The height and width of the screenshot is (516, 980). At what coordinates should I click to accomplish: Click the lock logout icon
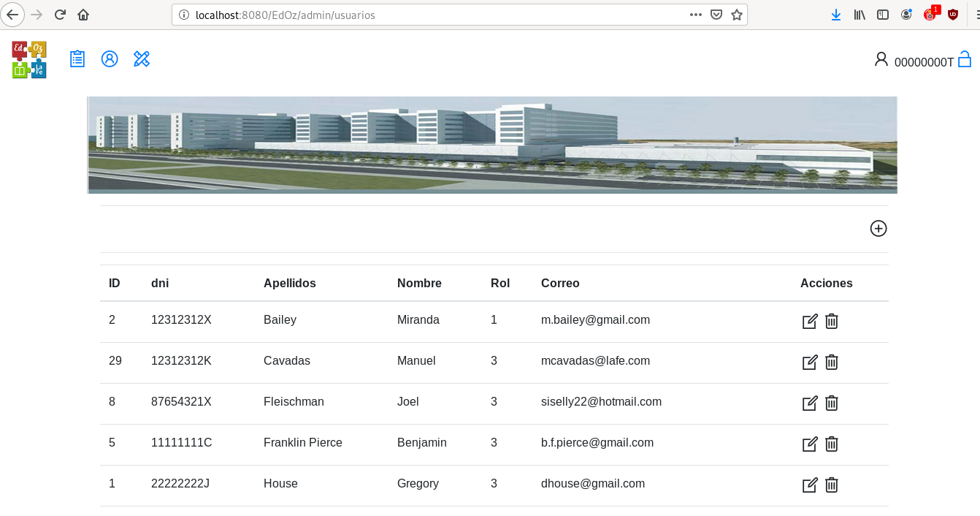964,59
